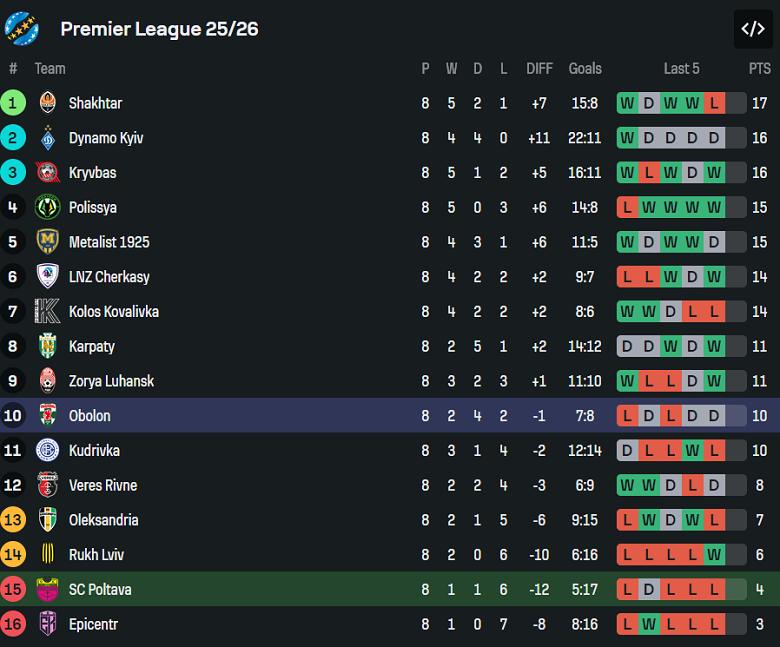
Task: Click the Last 5 column header
Action: click(682, 69)
